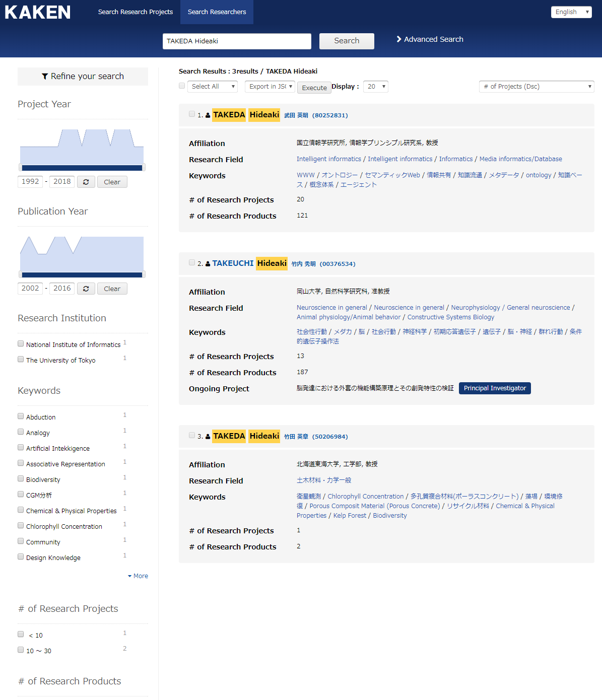Viewport: 602px width, 700px height.
Task: Check the '< 10' research projects filter
Action: pos(21,635)
